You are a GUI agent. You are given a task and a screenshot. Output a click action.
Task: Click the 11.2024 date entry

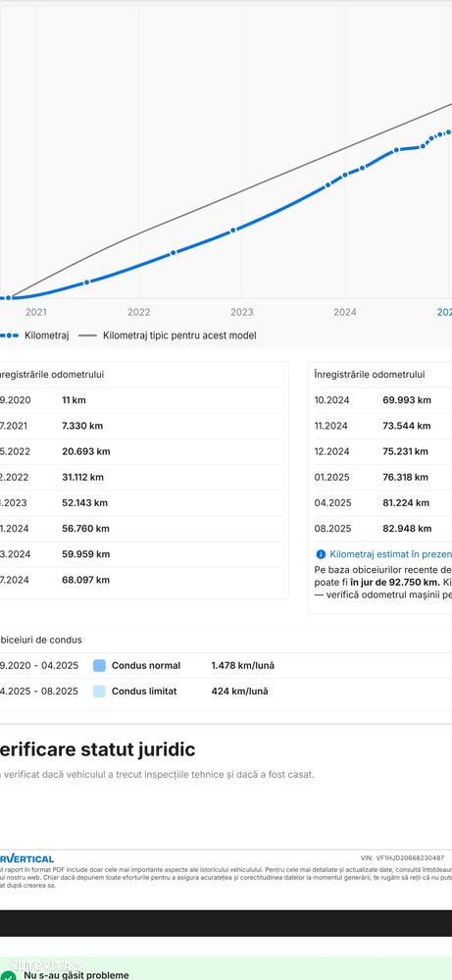pos(330,426)
